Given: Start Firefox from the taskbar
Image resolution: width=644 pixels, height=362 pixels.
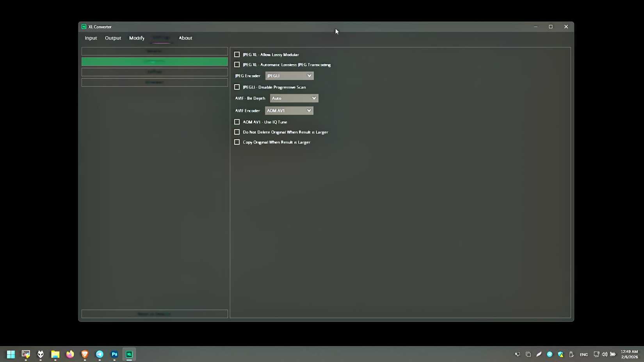Looking at the screenshot, I should pos(69,354).
